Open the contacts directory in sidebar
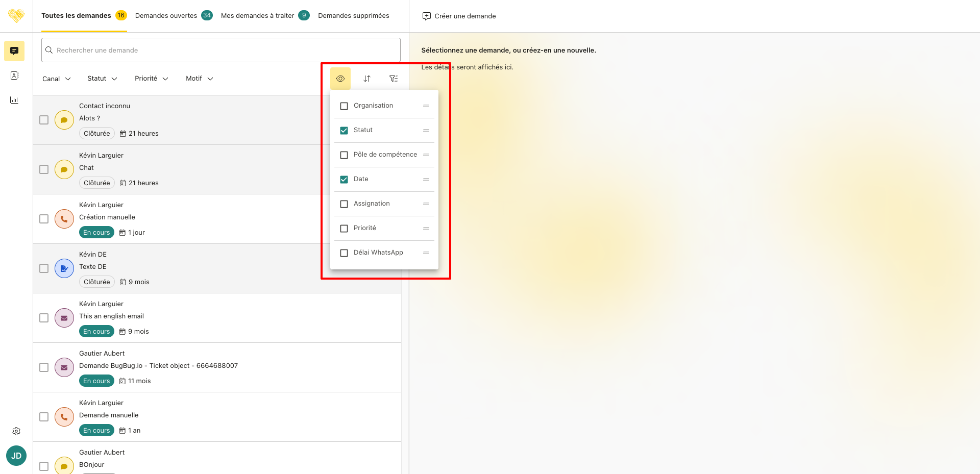980x474 pixels. tap(14, 76)
